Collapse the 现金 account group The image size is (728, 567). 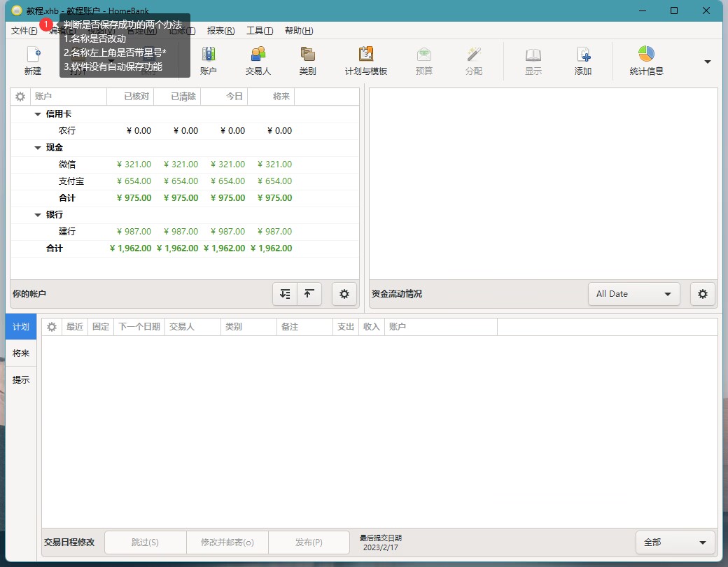[x=38, y=148]
